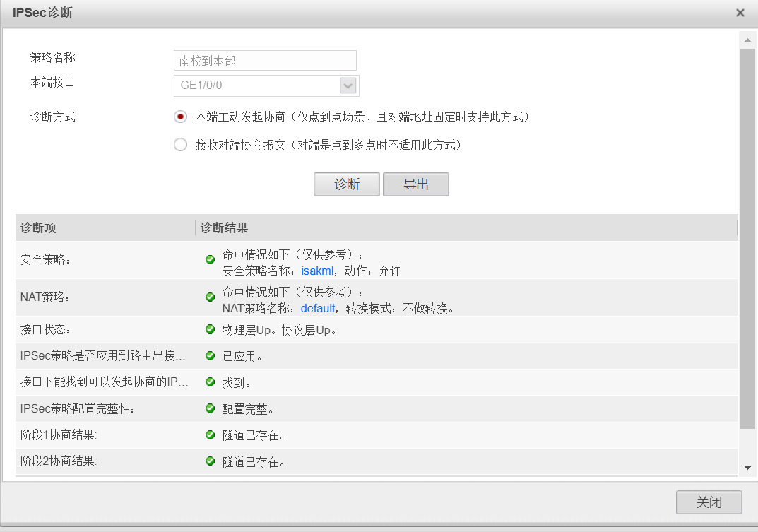Click the scrollbar up arrow
This screenshot has height=532, width=758.
747,41
